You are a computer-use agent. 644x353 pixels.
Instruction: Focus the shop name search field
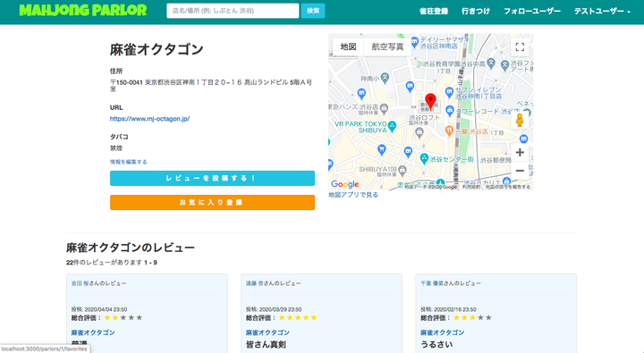[x=233, y=11]
